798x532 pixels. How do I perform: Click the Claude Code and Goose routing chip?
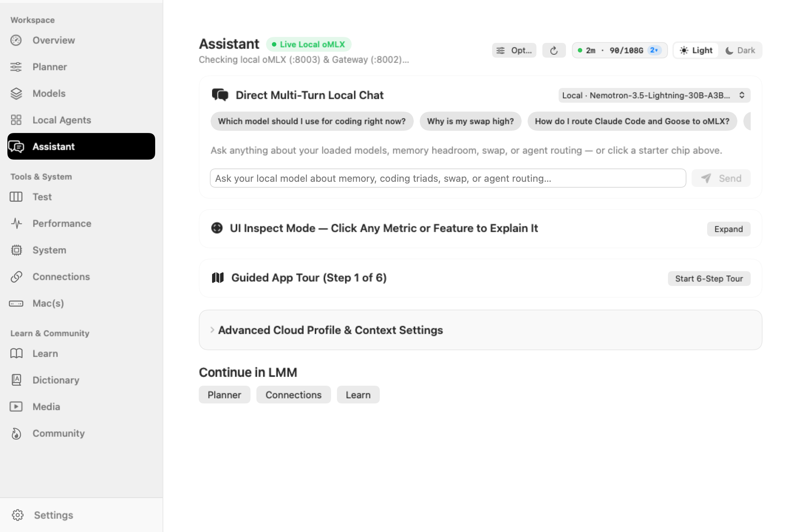(x=632, y=121)
